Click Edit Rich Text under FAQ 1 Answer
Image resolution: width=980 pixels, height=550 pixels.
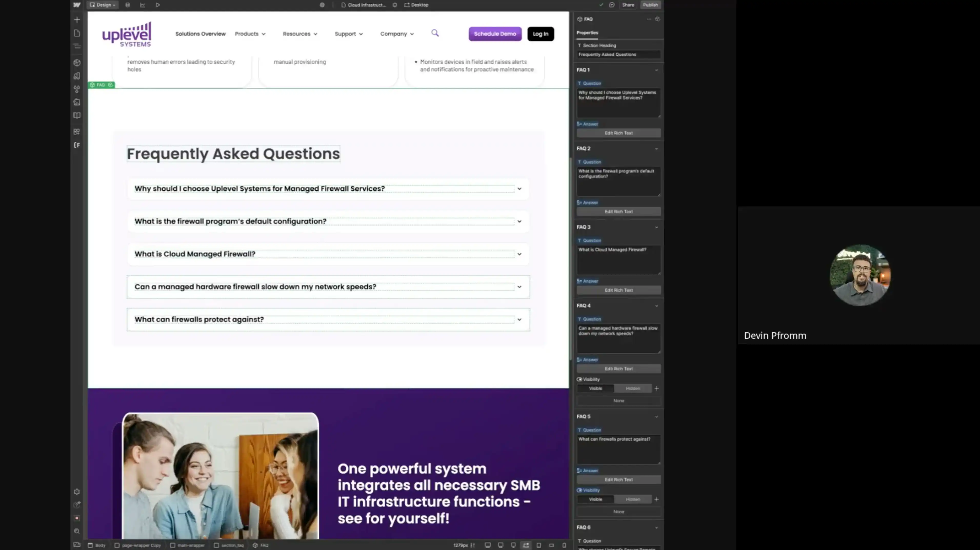tap(618, 133)
